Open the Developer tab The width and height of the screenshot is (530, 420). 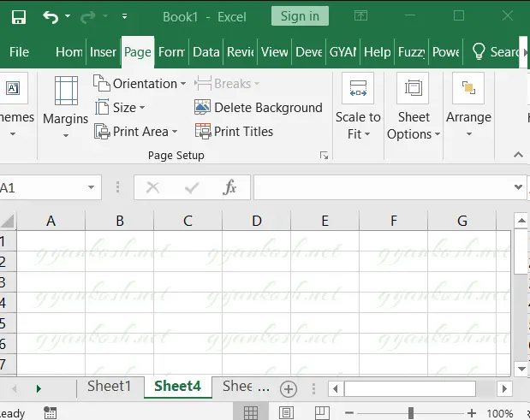click(308, 52)
